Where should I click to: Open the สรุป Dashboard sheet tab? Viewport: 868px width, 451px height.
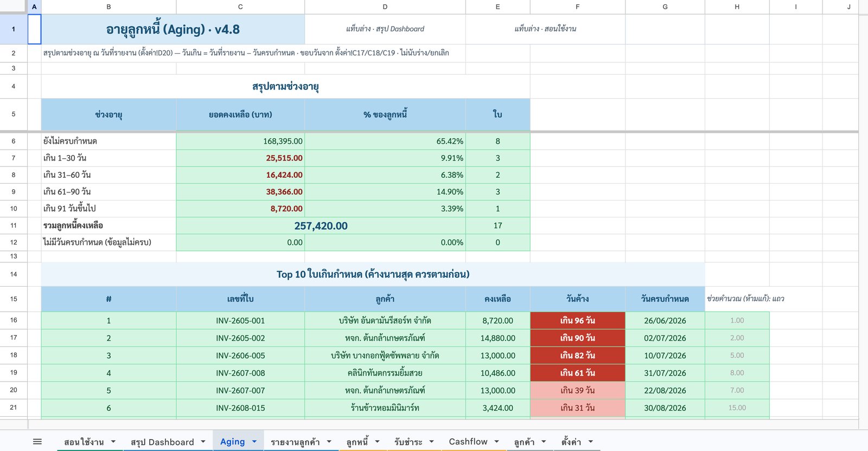pyautogui.click(x=162, y=442)
